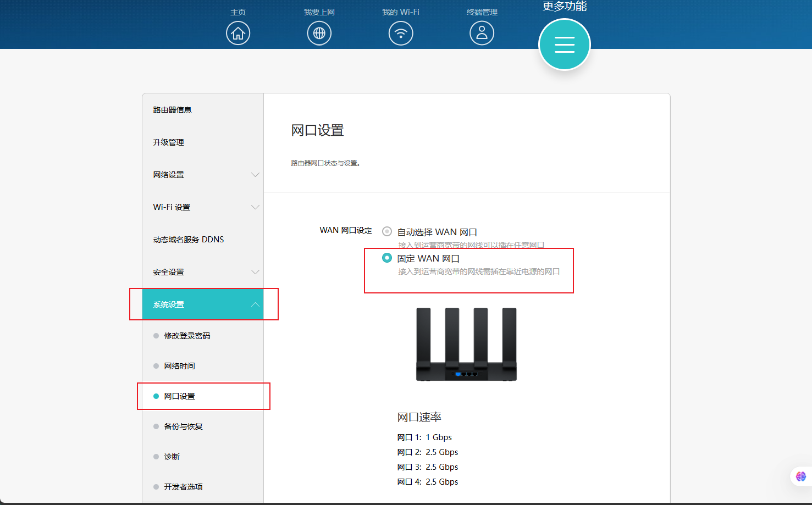
Task: Select the 自动选择 WAN 网口 radio button
Action: click(x=386, y=231)
